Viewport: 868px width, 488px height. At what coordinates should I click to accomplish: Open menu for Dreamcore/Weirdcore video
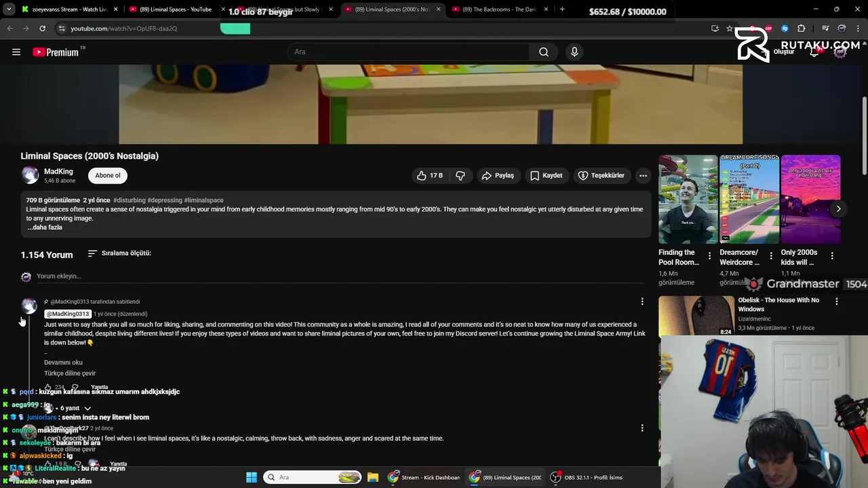coord(770,256)
